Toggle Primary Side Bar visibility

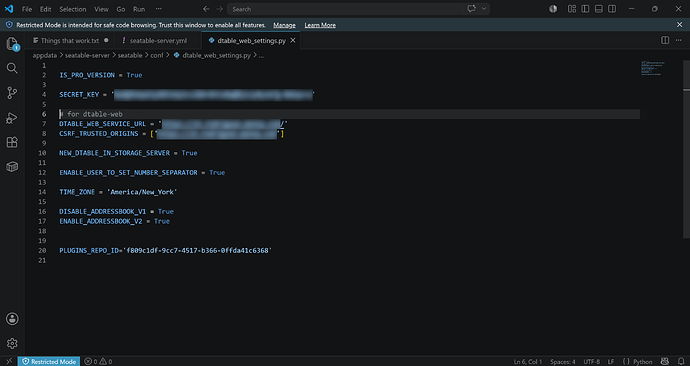(x=585, y=9)
